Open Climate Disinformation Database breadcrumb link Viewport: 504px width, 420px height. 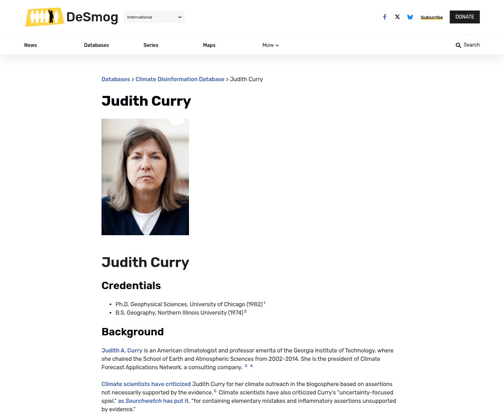point(180,79)
